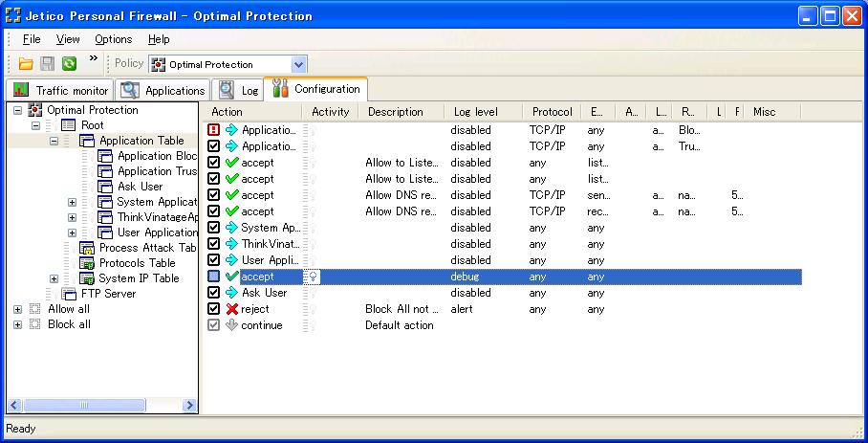Click the Ask User tree icon
The height and width of the screenshot is (443, 868).
click(104, 187)
